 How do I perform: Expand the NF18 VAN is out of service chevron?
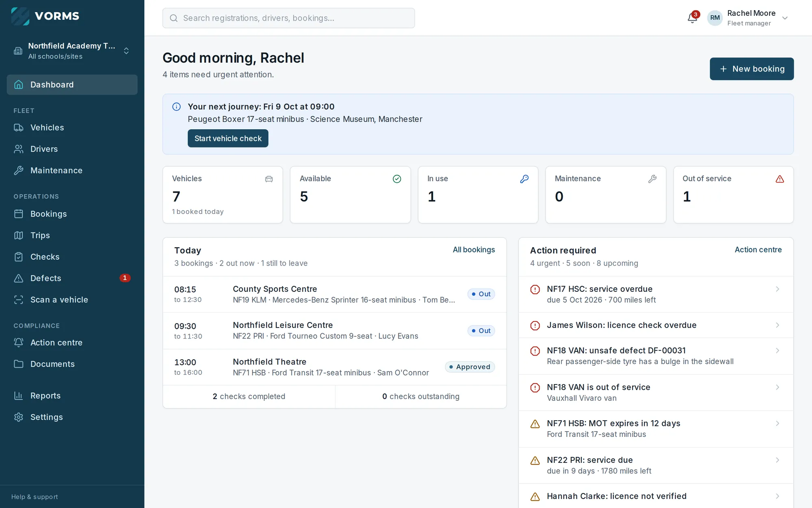click(777, 387)
